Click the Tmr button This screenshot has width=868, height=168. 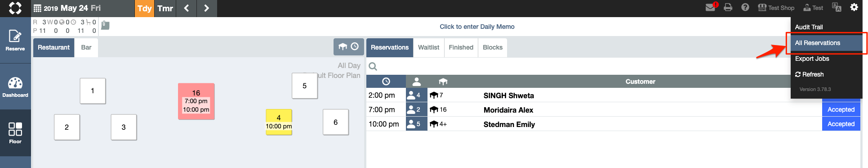[165, 8]
